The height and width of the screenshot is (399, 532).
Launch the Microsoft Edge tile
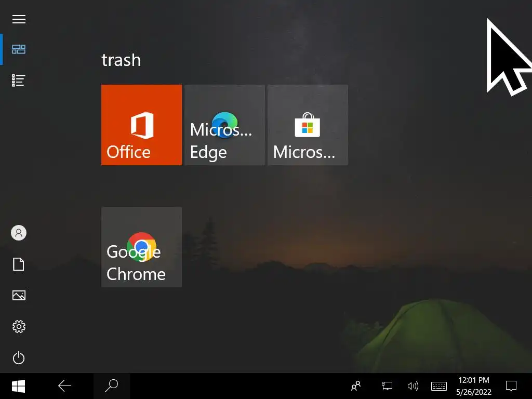tap(224, 125)
